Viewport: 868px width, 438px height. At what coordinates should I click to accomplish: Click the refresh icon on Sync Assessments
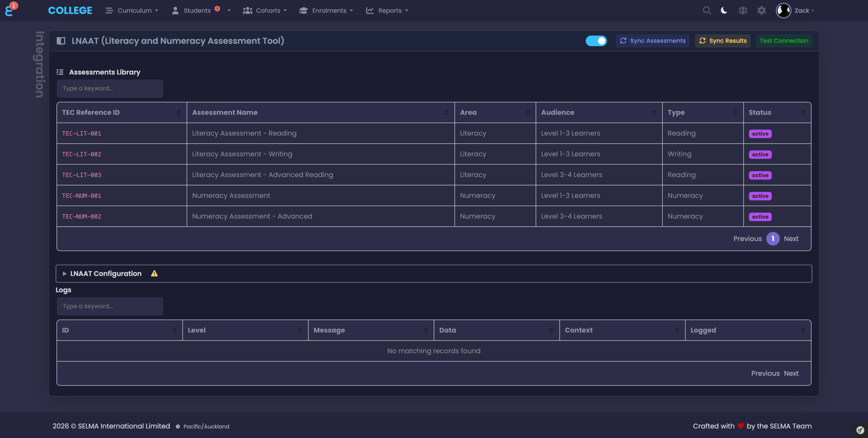point(624,41)
